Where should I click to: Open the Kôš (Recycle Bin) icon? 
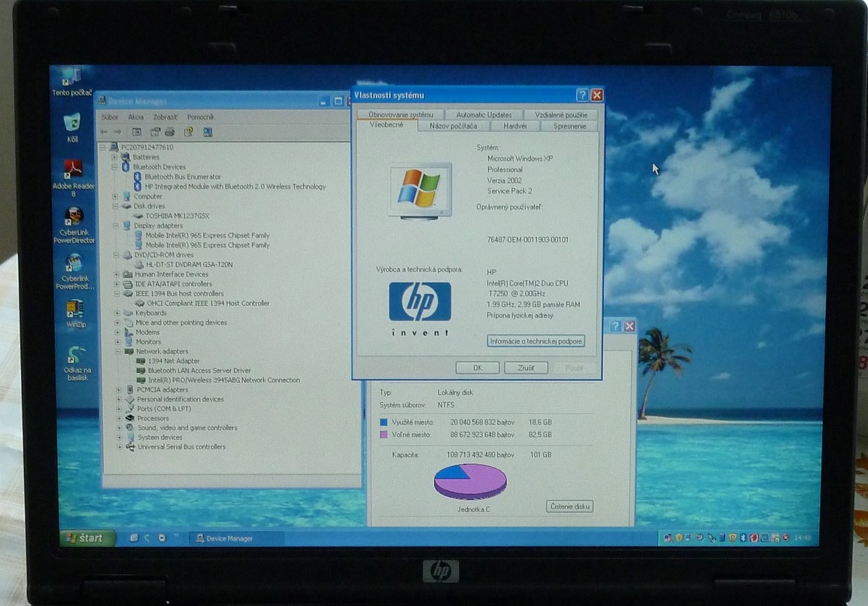[71, 123]
